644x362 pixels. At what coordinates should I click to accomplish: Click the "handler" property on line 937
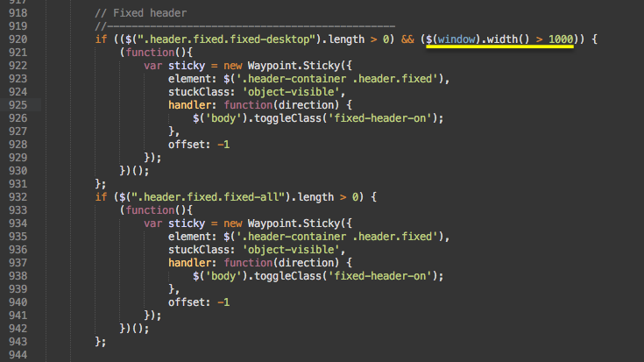(195, 262)
